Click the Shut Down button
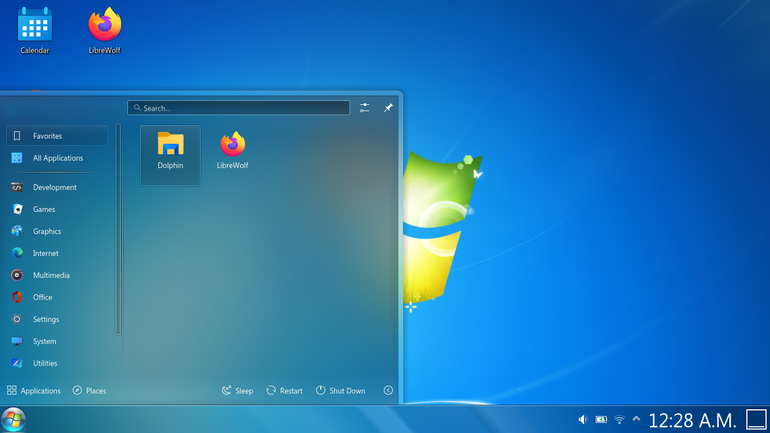 pos(341,390)
